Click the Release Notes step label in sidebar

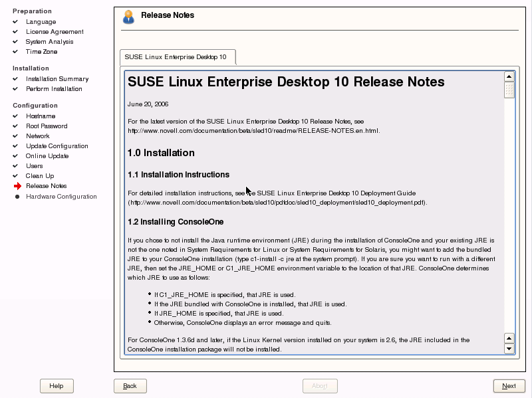pyautogui.click(x=46, y=186)
